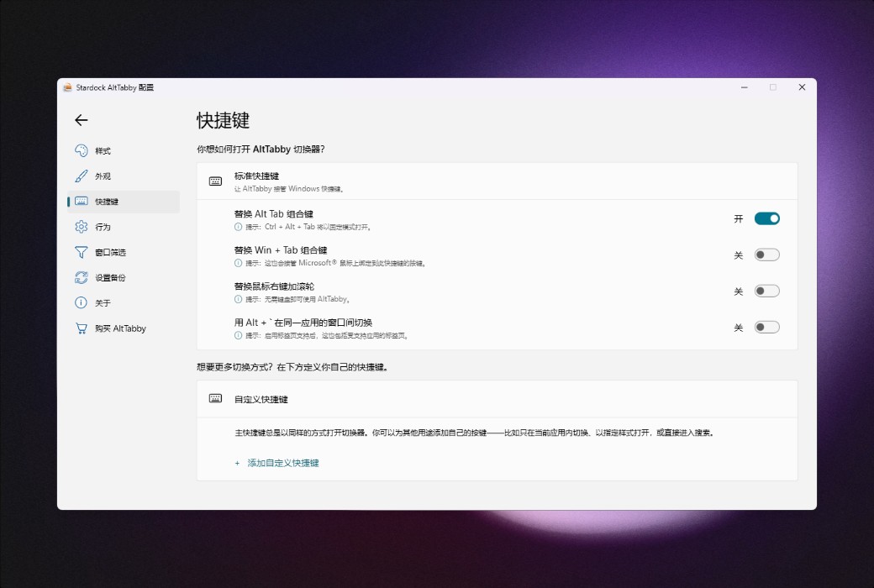Go to the 行为 sidebar page
The height and width of the screenshot is (588, 874).
pos(124,227)
